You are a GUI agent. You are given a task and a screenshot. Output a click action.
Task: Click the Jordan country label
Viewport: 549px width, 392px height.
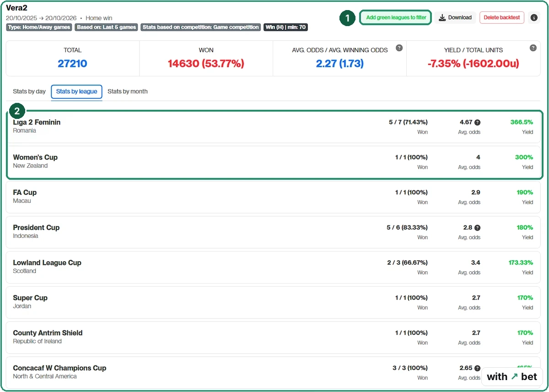[x=22, y=306]
